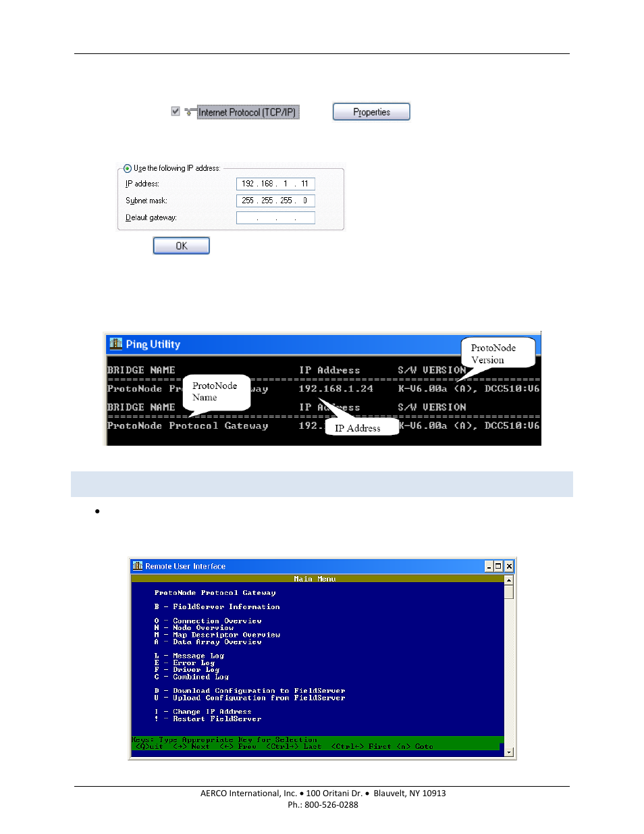The height and width of the screenshot is (834, 644).
Task: Choose 'U - Upload Configuration from FieldServer'
Action: point(250,698)
